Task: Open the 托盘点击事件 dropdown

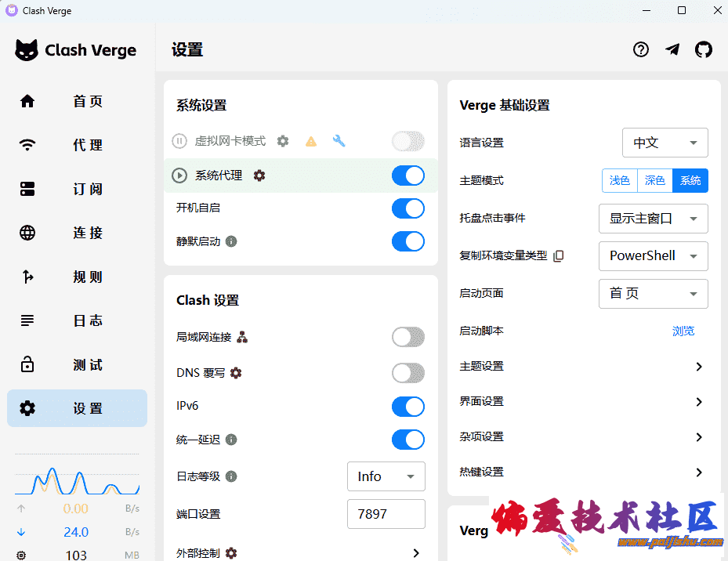Action: pyautogui.click(x=653, y=219)
